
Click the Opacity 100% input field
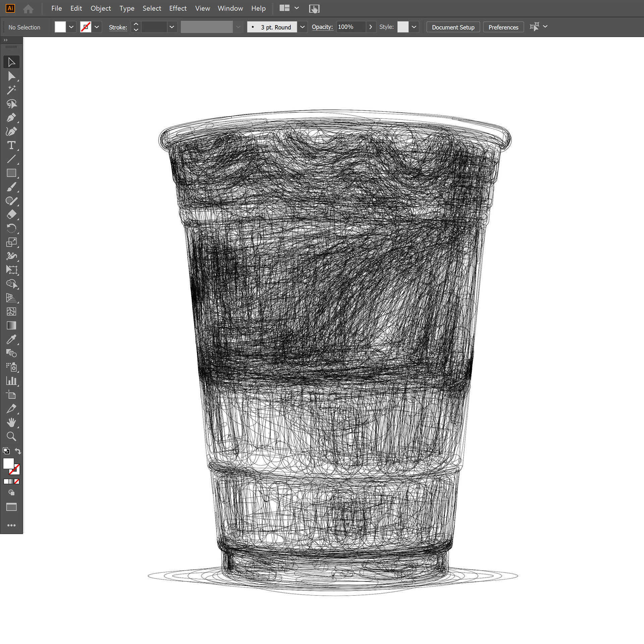351,27
